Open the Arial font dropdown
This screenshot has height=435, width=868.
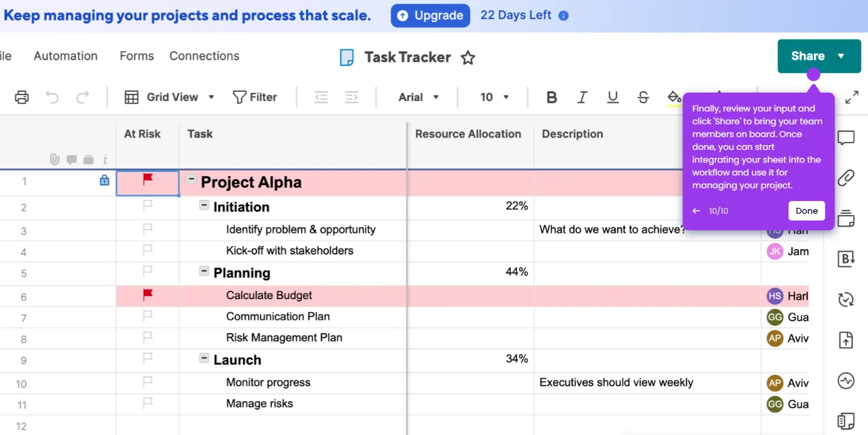(419, 97)
